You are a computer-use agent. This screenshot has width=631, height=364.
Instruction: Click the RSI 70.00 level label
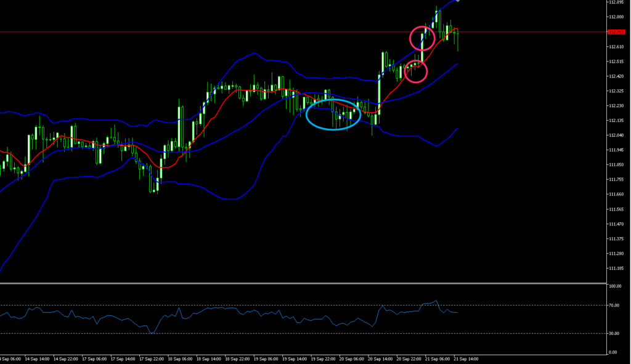tap(614, 305)
